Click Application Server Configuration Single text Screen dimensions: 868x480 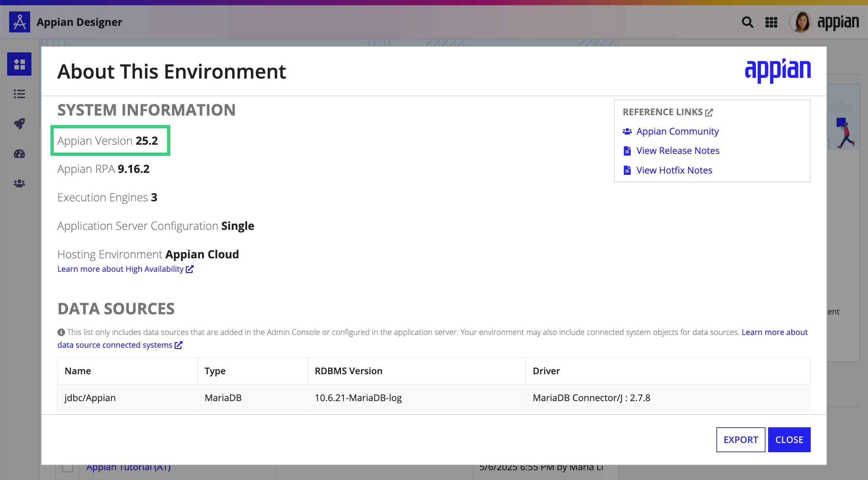pyautogui.click(x=156, y=226)
